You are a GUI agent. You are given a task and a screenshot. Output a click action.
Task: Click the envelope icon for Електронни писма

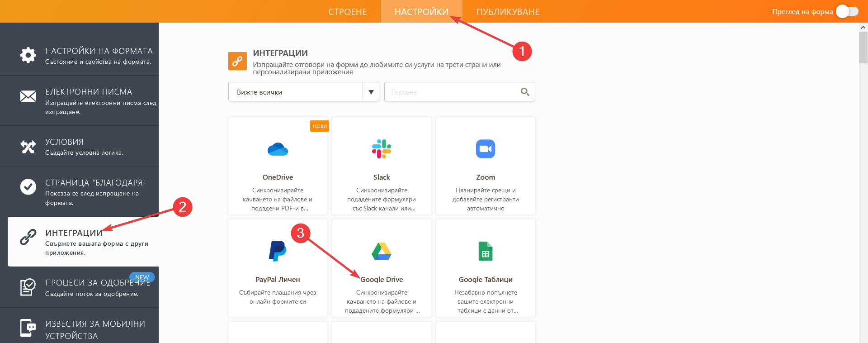(28, 96)
